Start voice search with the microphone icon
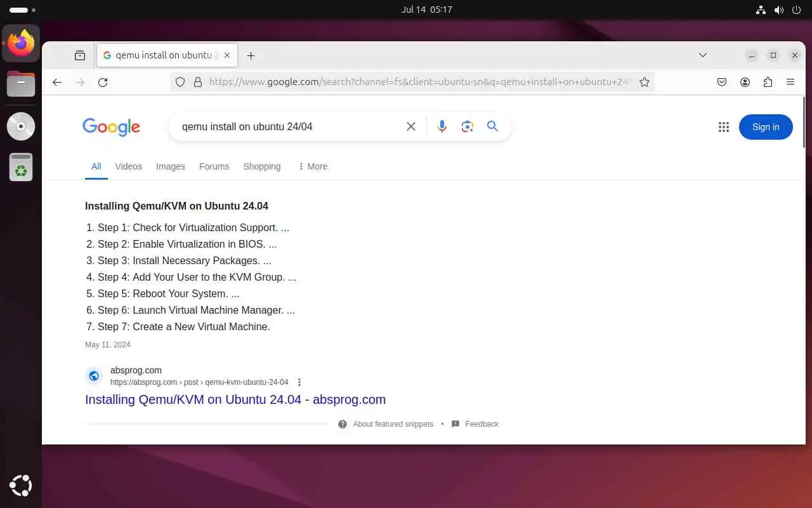This screenshot has height=508, width=812. [442, 126]
